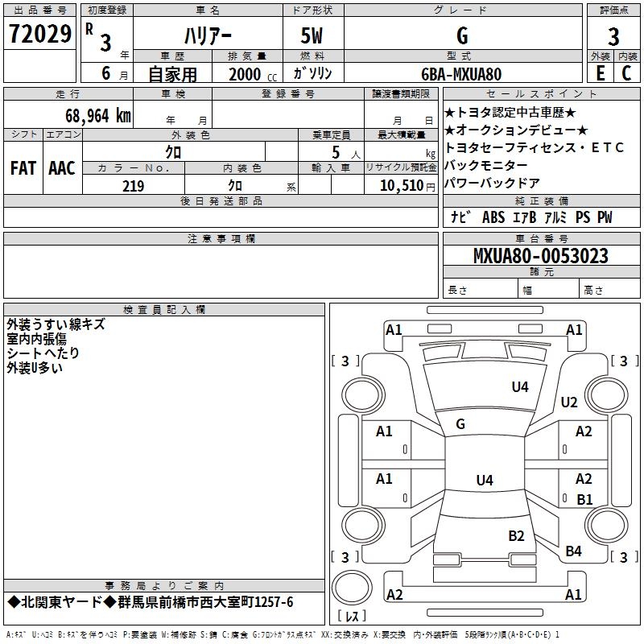Select the アルミ equipment entry
The height and width of the screenshot is (644, 644).
(555, 217)
